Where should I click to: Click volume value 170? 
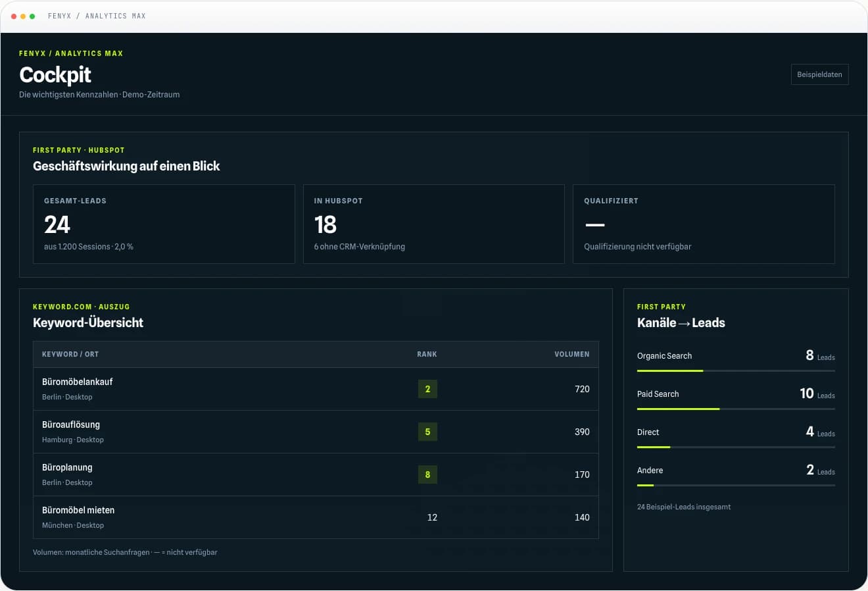click(582, 475)
